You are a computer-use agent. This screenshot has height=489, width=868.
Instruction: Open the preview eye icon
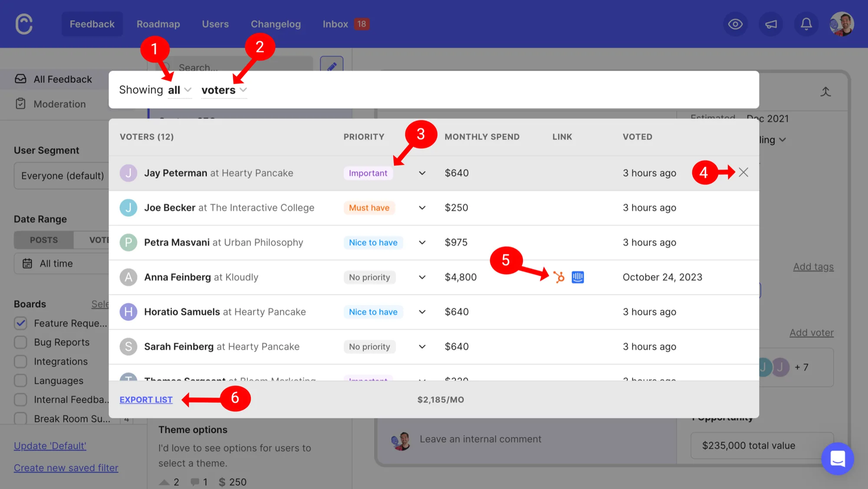click(735, 24)
